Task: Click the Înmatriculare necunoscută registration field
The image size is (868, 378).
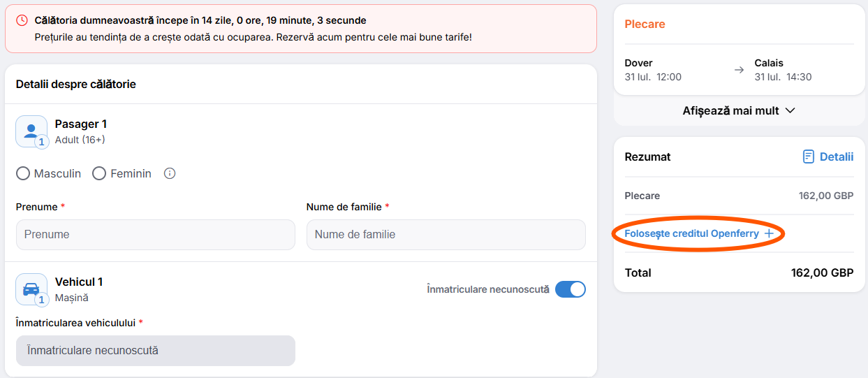Action: coord(156,351)
